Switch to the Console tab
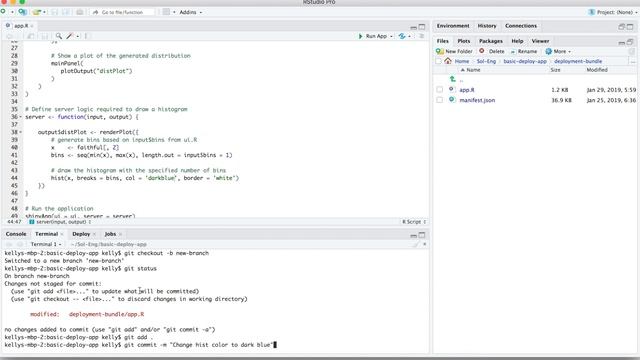Screen dimensions: 640x360 (16, 234)
